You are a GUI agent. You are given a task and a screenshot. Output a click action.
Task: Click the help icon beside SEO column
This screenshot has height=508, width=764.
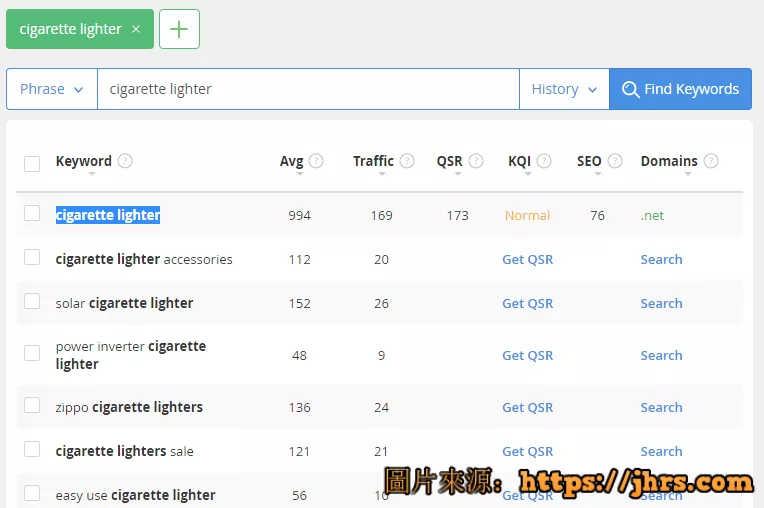(x=615, y=161)
